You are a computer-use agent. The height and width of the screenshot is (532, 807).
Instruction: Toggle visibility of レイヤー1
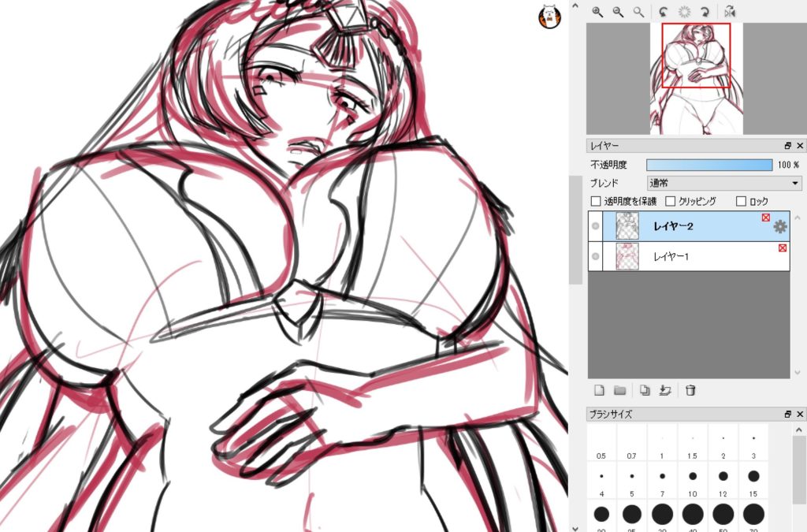[595, 256]
